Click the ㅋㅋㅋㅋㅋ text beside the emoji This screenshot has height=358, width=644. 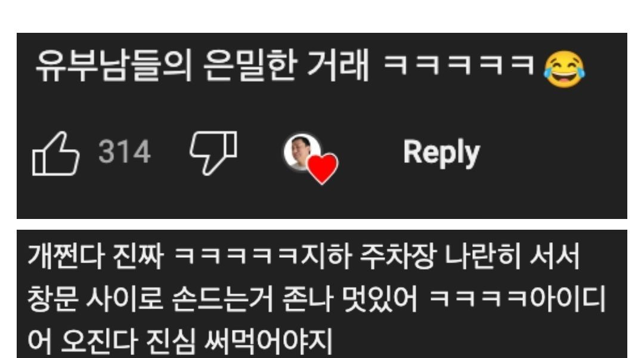459,66
